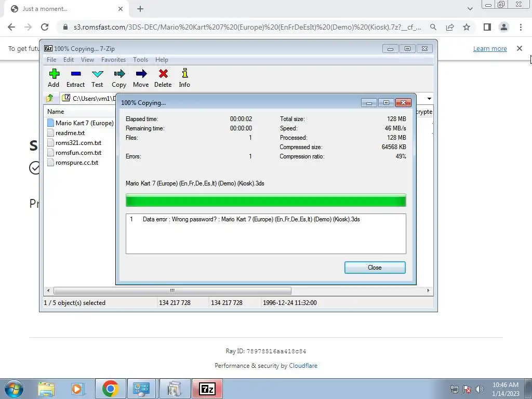Image resolution: width=532 pixels, height=399 pixels.
Task: Click the Chrome address bar URL
Action: (247, 27)
